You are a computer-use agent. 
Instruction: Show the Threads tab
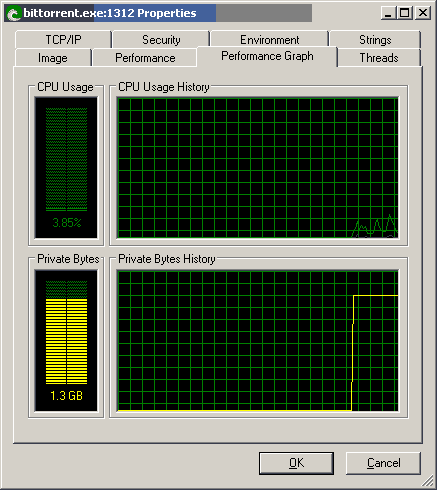point(379,58)
